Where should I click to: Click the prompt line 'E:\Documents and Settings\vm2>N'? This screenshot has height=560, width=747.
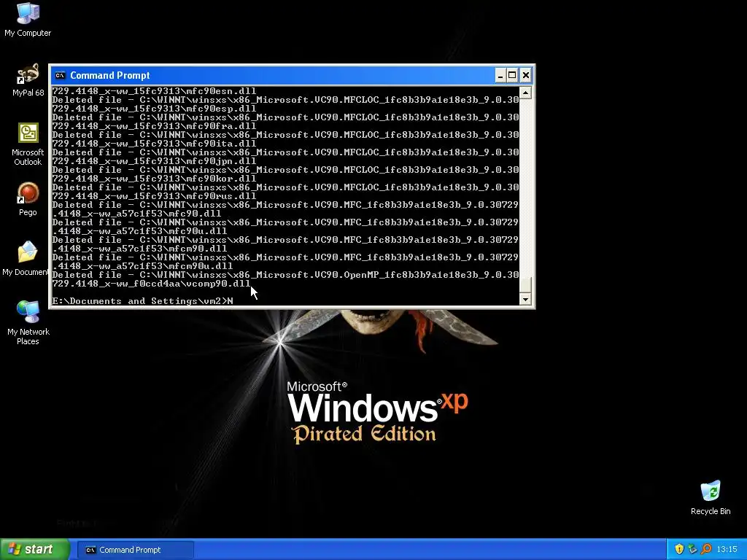[x=143, y=301]
